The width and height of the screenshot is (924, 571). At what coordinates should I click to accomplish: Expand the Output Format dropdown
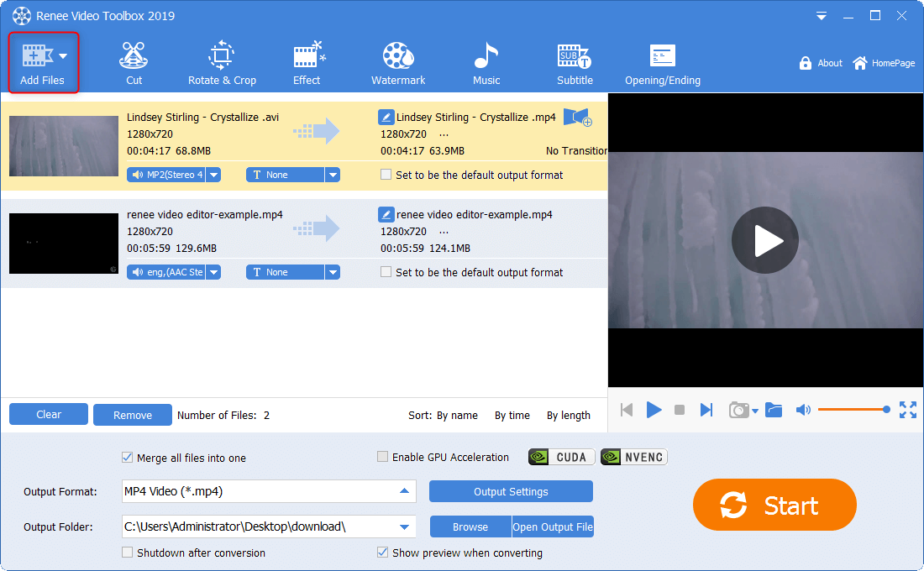[x=404, y=491]
